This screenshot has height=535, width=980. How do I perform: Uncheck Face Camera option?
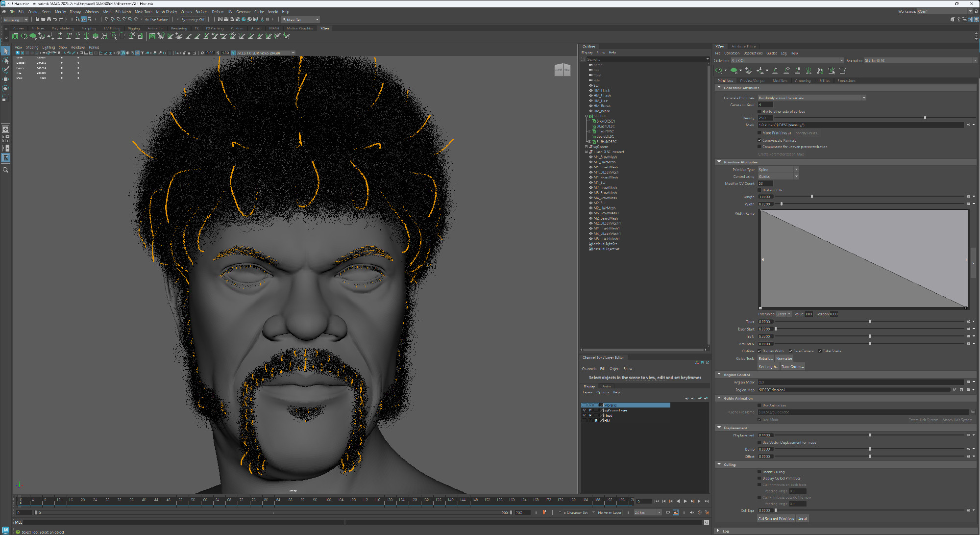pyautogui.click(x=790, y=351)
